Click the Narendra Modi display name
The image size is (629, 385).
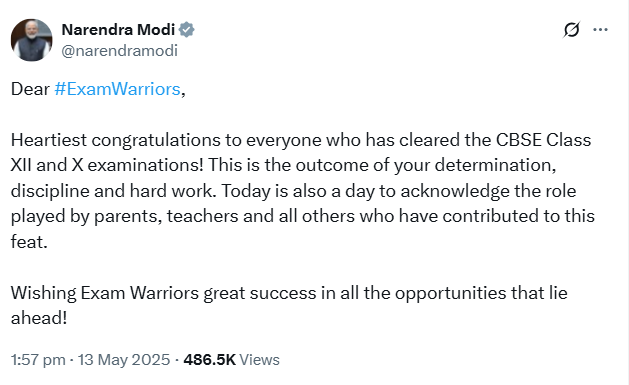click(118, 30)
